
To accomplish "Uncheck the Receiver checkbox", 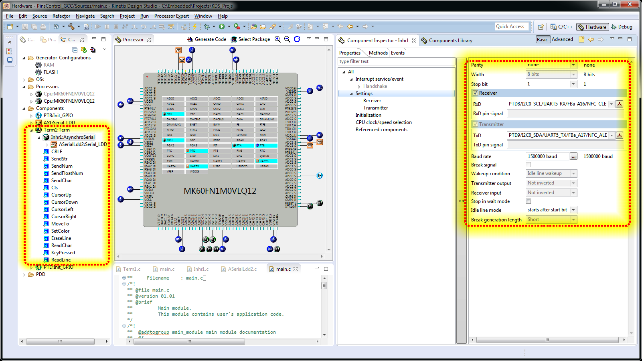I will point(475,93).
